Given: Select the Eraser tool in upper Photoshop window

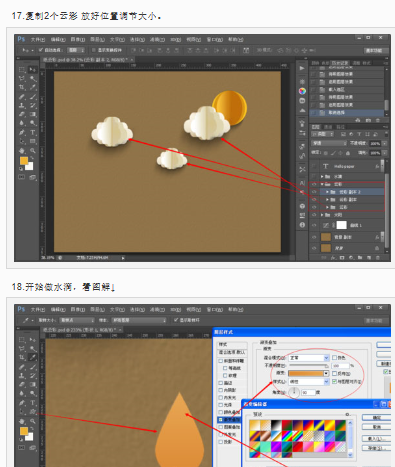Looking at the screenshot, I should (x=22, y=114).
